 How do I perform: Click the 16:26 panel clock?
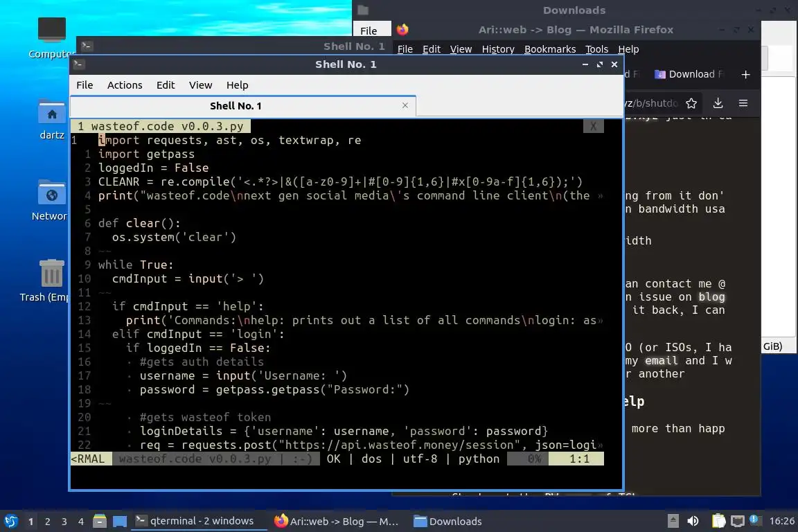pyautogui.click(x=781, y=521)
